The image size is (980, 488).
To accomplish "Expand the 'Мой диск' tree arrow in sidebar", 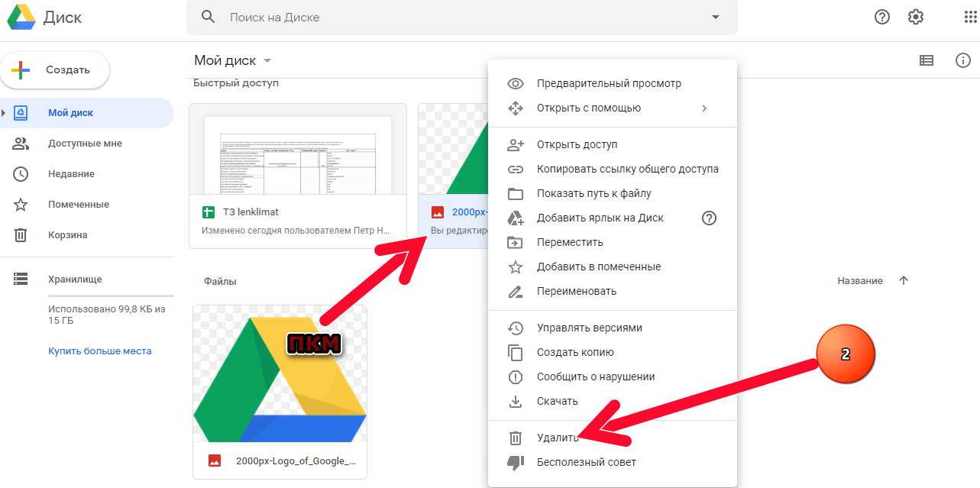I will [x=4, y=113].
